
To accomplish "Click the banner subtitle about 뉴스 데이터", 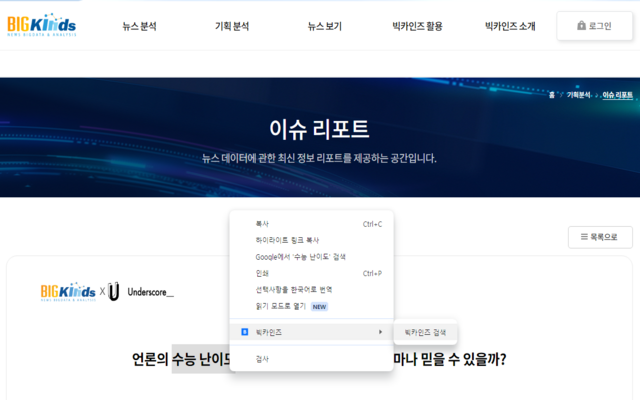I will pyautogui.click(x=319, y=158).
